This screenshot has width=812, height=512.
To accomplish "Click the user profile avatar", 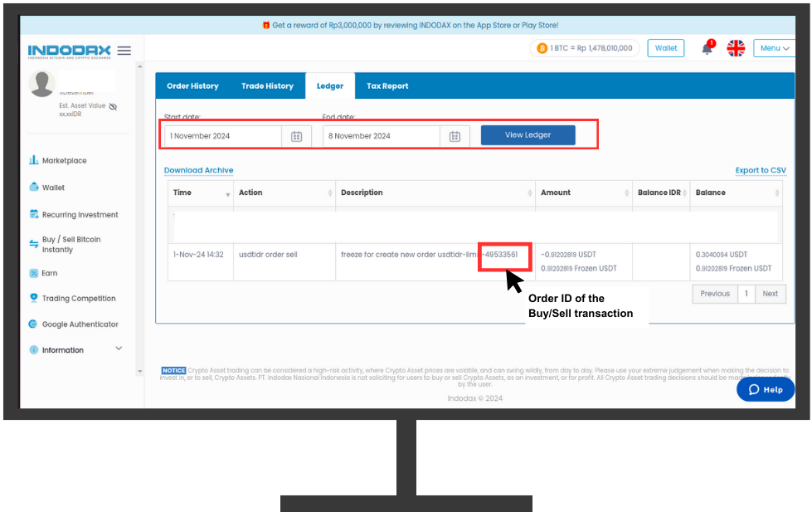I will click(x=41, y=84).
